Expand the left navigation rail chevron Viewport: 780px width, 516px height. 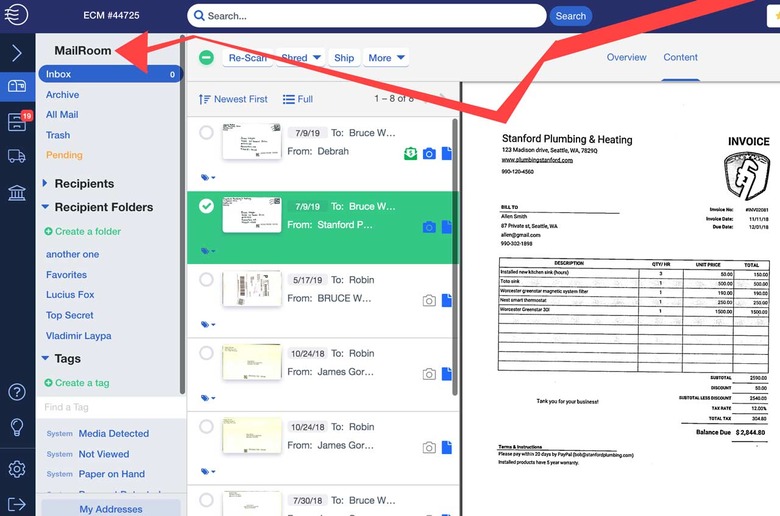tap(16, 53)
